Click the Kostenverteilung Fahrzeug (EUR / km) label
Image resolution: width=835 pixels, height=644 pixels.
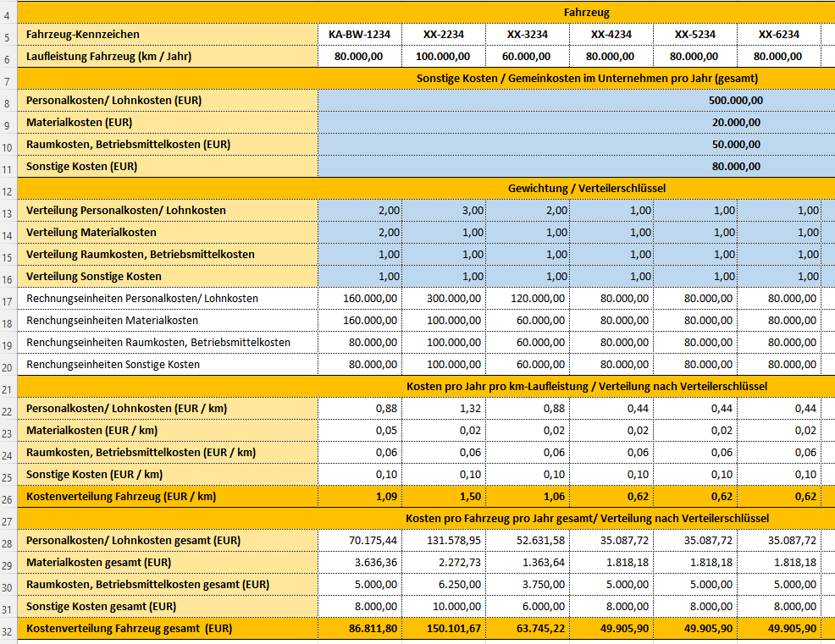pyautogui.click(x=121, y=497)
